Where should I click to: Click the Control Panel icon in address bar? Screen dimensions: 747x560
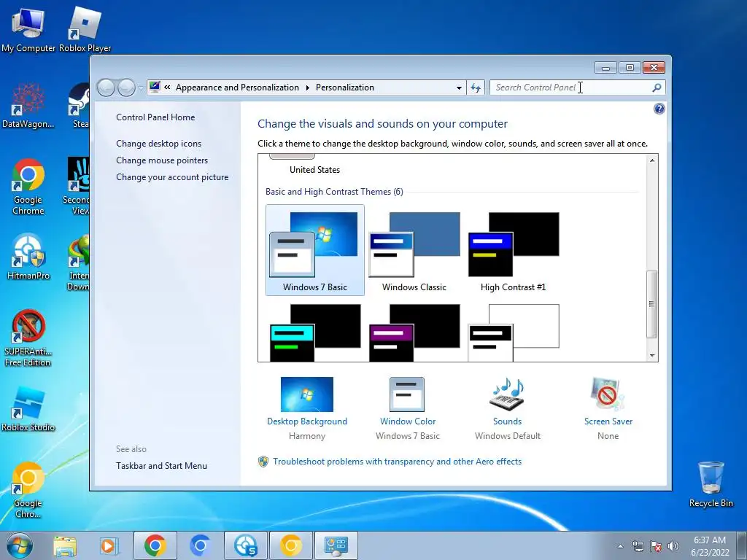(155, 87)
